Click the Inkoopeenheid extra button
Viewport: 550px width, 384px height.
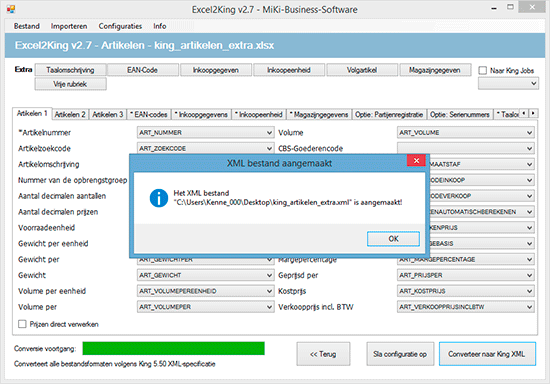[289, 70]
